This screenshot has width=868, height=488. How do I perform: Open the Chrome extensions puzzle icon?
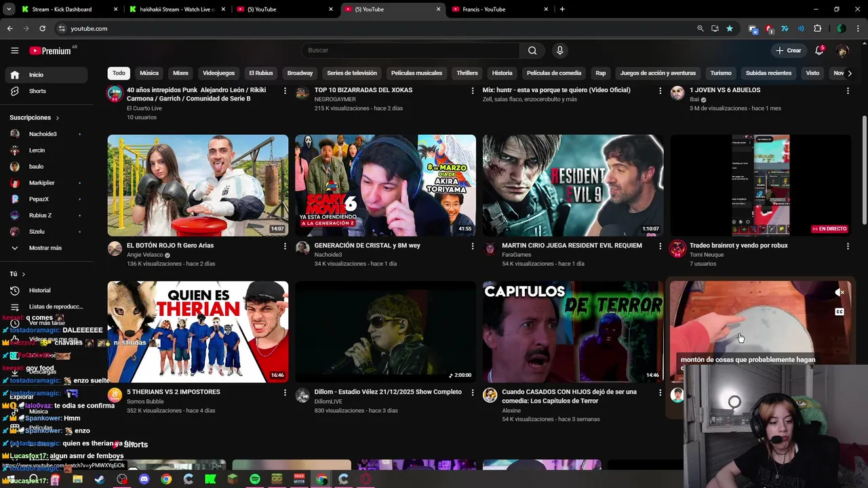[817, 28]
